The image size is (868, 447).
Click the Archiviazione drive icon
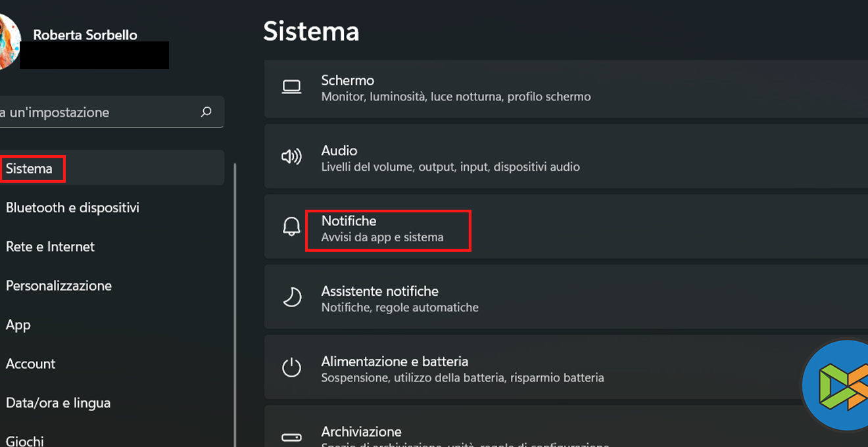click(x=291, y=437)
